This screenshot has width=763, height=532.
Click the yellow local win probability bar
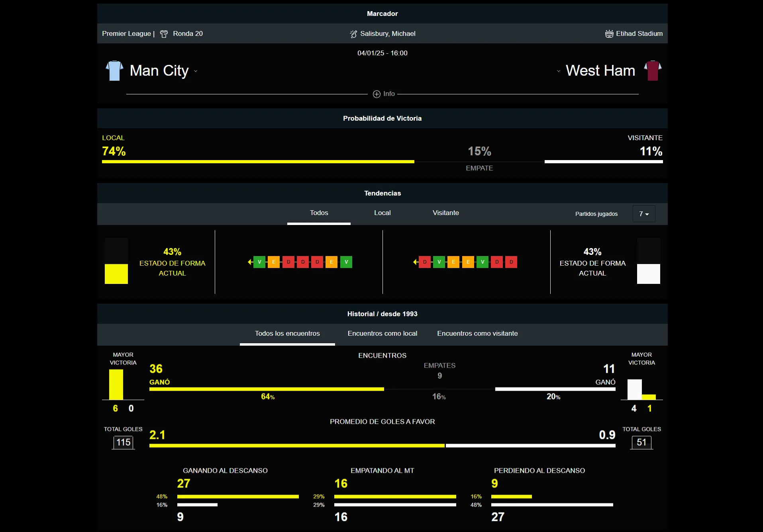pyautogui.click(x=258, y=162)
